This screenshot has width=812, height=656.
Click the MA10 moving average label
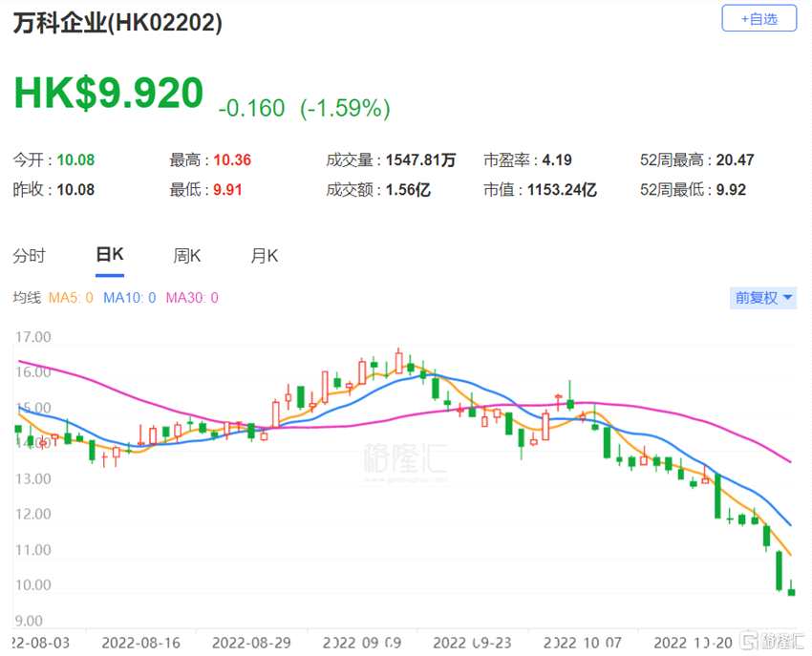(130, 298)
